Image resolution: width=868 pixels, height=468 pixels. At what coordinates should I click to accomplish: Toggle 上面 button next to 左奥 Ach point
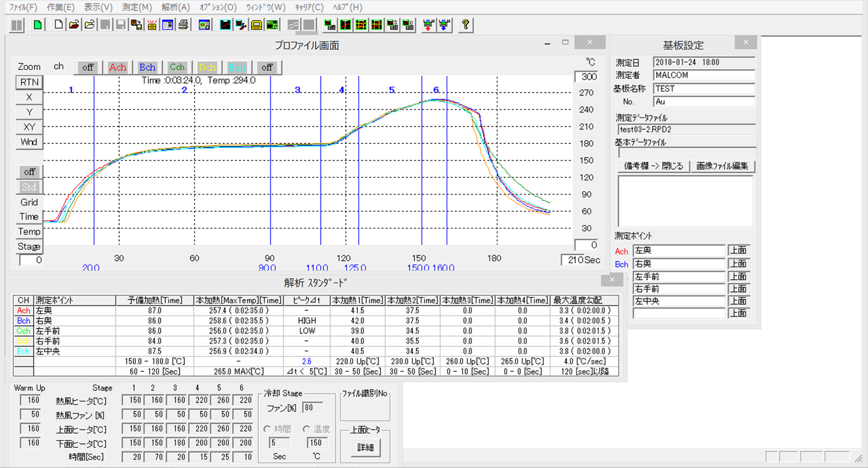(738, 251)
